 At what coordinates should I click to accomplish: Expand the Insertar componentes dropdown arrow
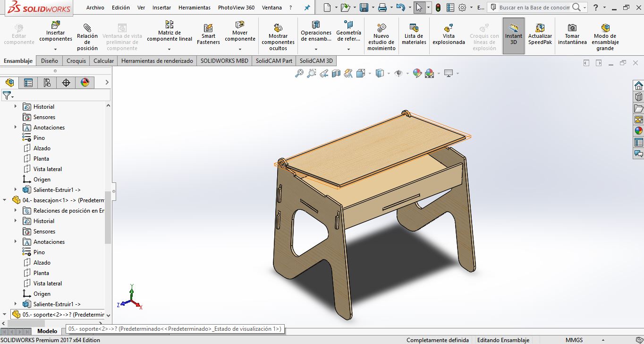click(x=56, y=49)
